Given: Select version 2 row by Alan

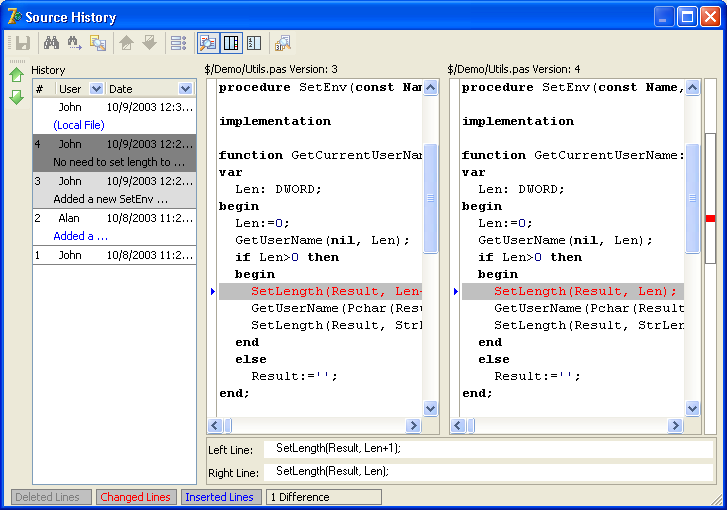Looking at the screenshot, I should coord(112,218).
